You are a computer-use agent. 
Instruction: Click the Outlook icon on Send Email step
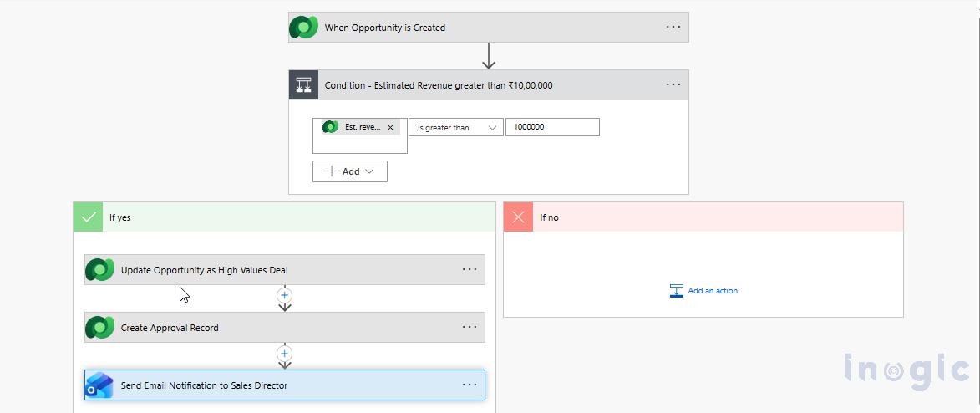[99, 385]
